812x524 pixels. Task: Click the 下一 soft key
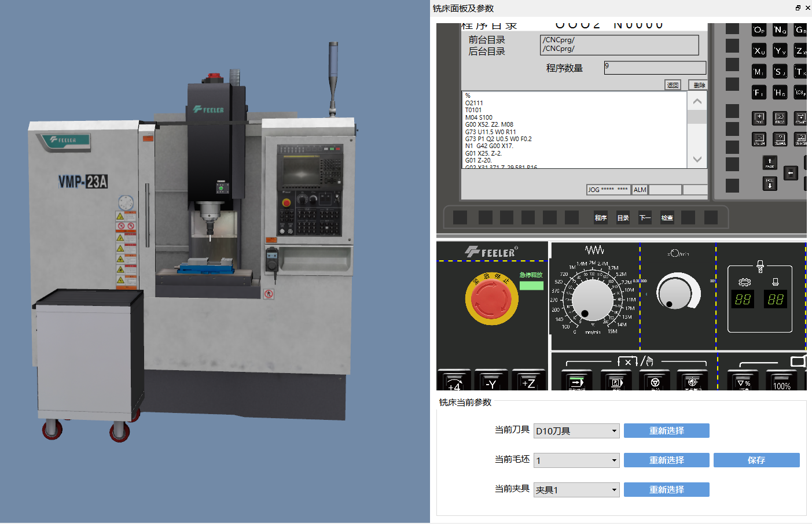[x=645, y=217]
